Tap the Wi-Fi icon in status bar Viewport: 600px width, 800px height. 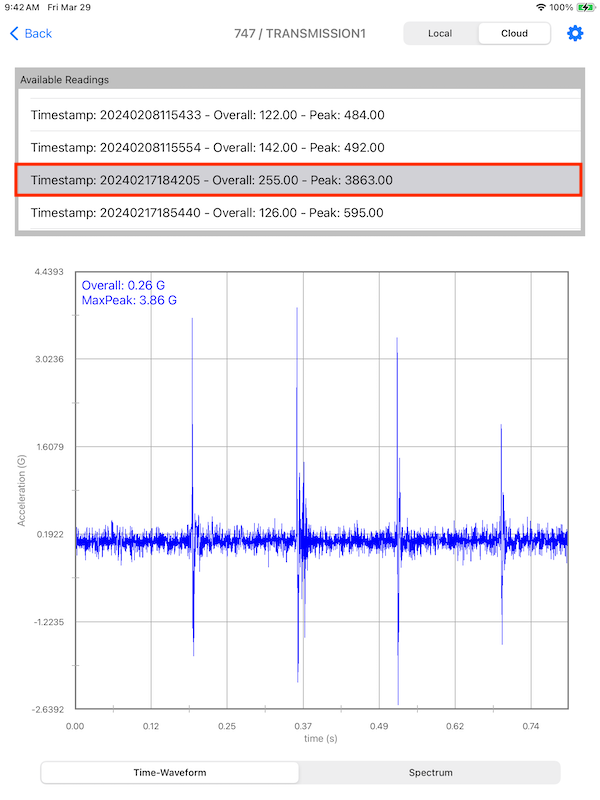(541, 8)
